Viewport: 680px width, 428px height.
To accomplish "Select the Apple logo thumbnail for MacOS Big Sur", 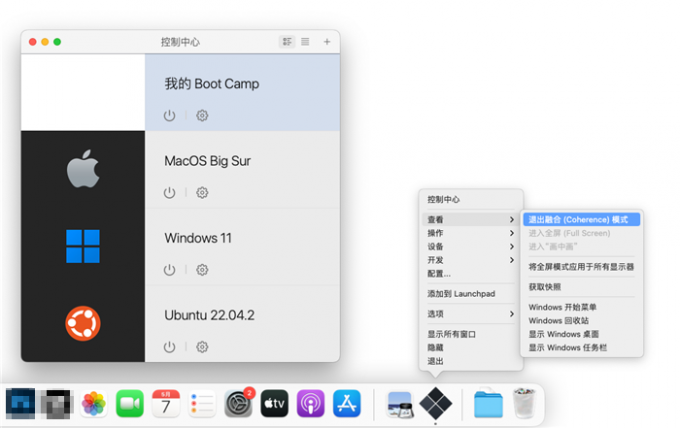I will (x=83, y=169).
